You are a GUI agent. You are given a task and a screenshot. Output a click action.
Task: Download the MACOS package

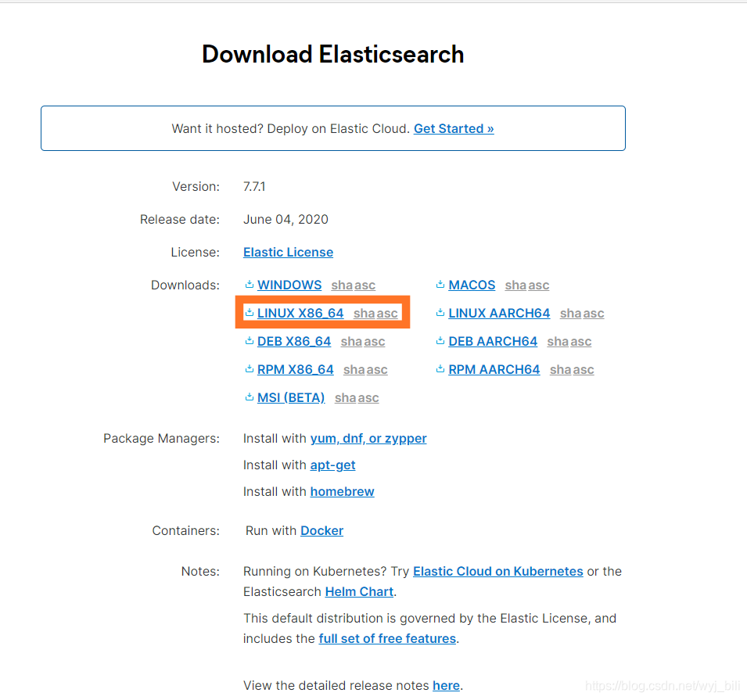point(472,285)
